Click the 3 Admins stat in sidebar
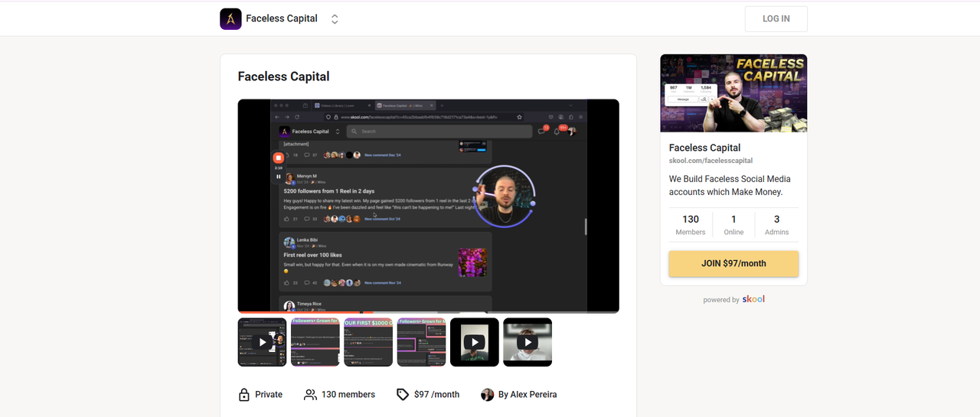 [x=777, y=225]
